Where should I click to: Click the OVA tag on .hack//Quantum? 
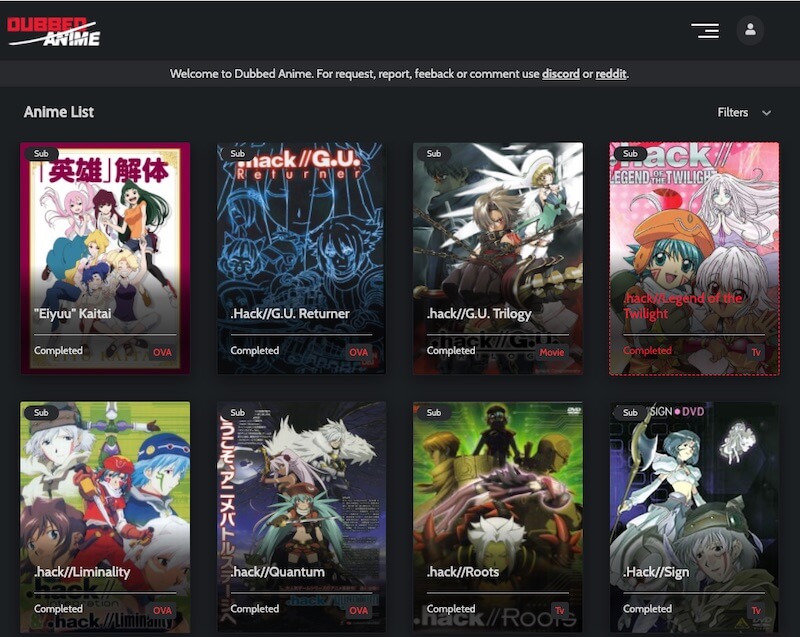(359, 610)
